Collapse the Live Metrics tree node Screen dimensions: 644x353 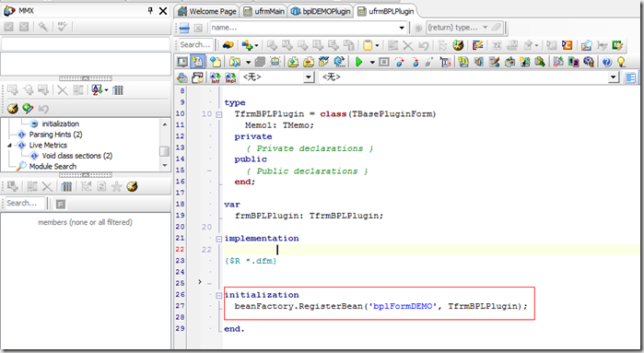point(9,145)
